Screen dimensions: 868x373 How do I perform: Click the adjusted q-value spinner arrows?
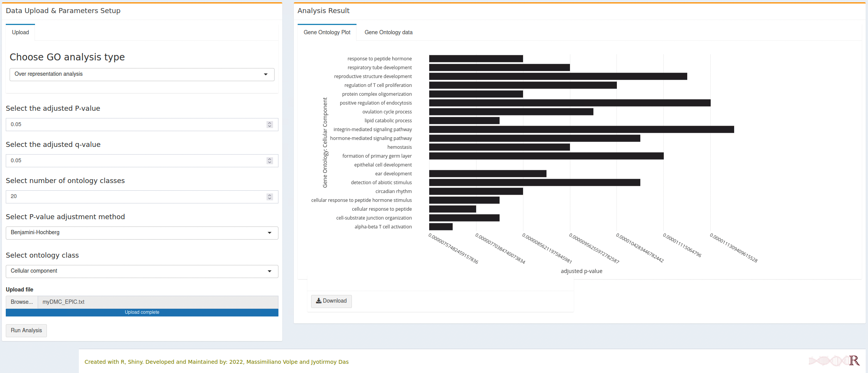pos(270,161)
